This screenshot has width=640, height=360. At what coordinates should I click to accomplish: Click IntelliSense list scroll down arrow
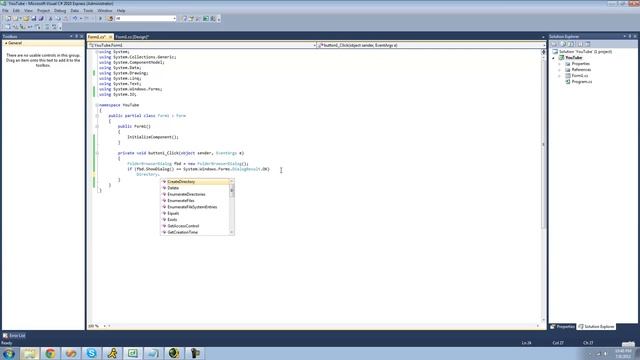point(232,232)
